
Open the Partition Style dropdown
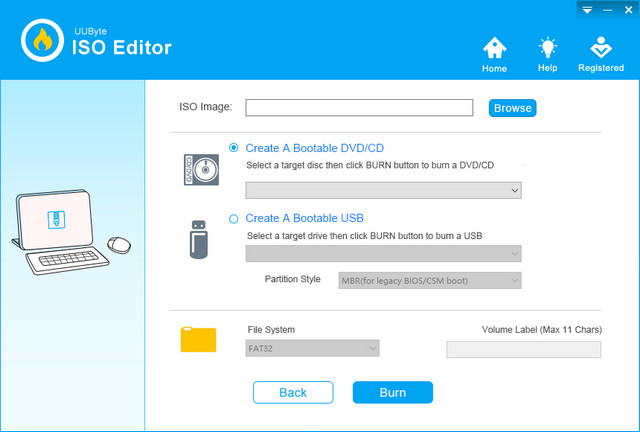(430, 280)
